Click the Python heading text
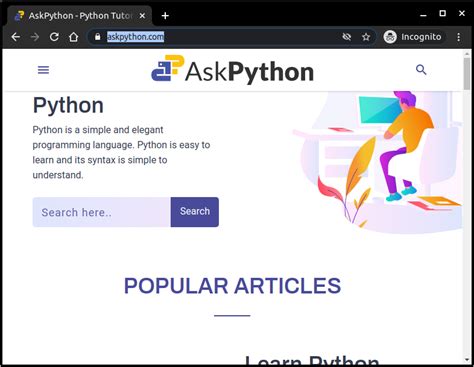Image resolution: width=474 pixels, height=367 pixels. 68,106
